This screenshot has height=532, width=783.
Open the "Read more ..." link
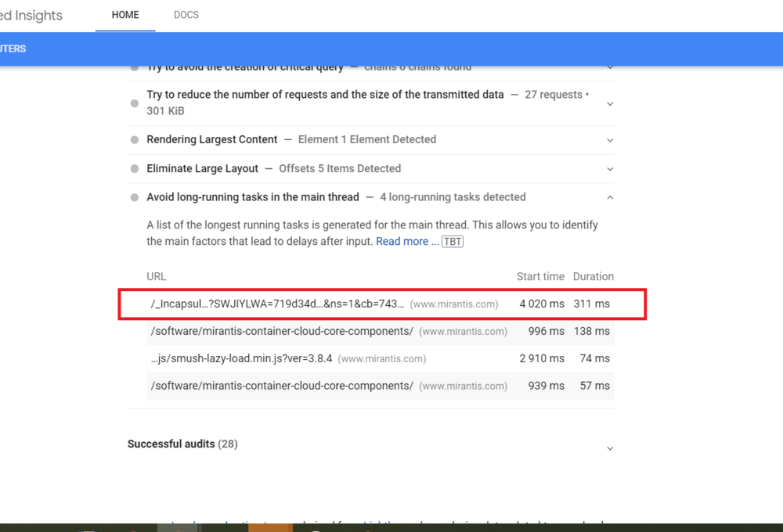tap(406, 241)
